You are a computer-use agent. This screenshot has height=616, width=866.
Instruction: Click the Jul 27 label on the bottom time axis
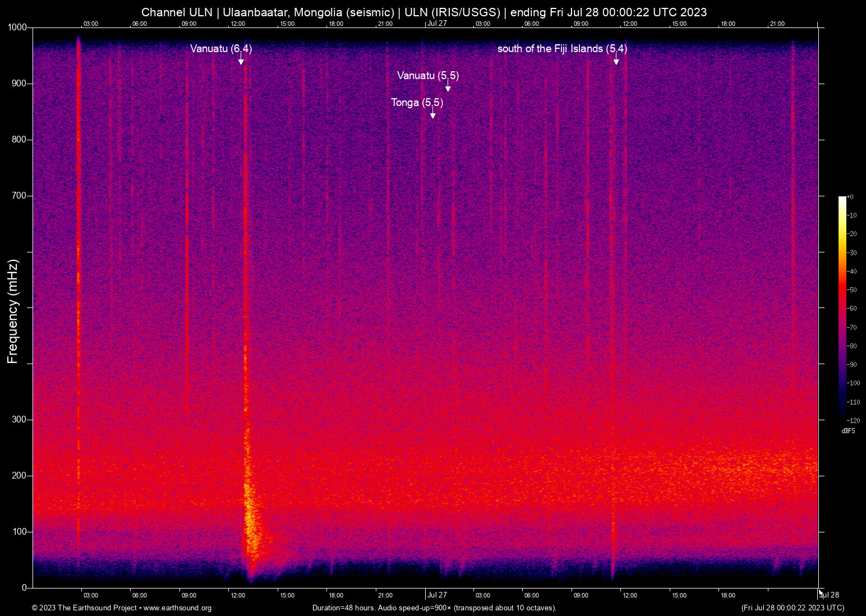437,595
